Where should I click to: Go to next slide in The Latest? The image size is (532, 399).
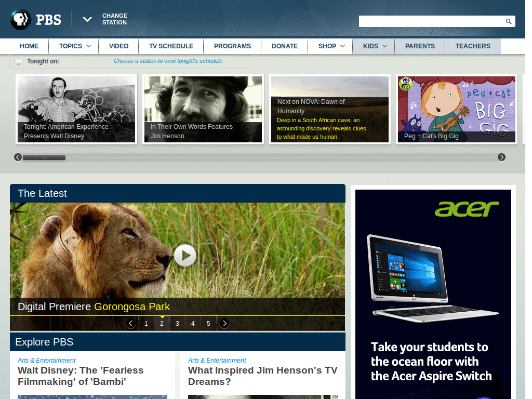[224, 323]
